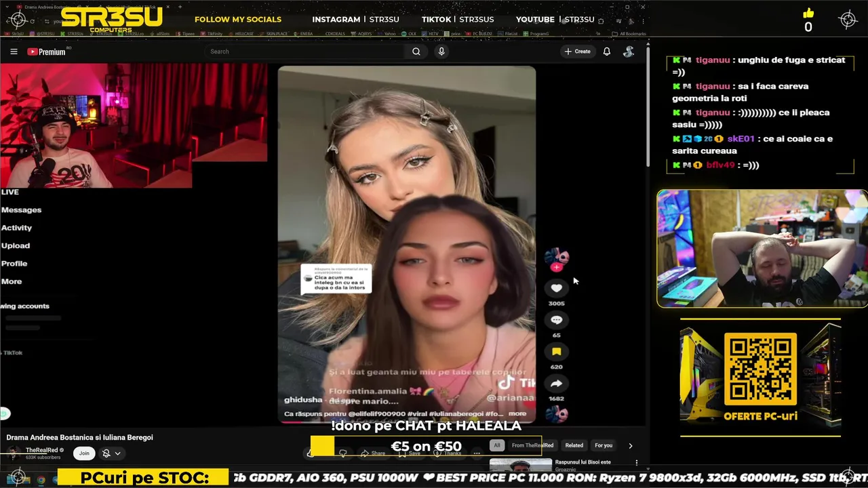The height and width of the screenshot is (488, 868).
Task: Open notification bell dropdown beside Join
Action: point(111,453)
